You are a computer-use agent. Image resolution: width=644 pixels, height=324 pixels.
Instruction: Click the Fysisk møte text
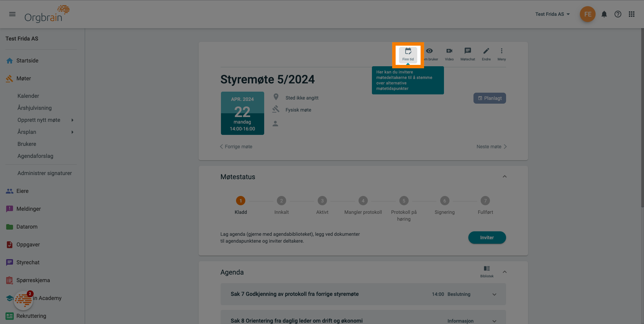(298, 110)
